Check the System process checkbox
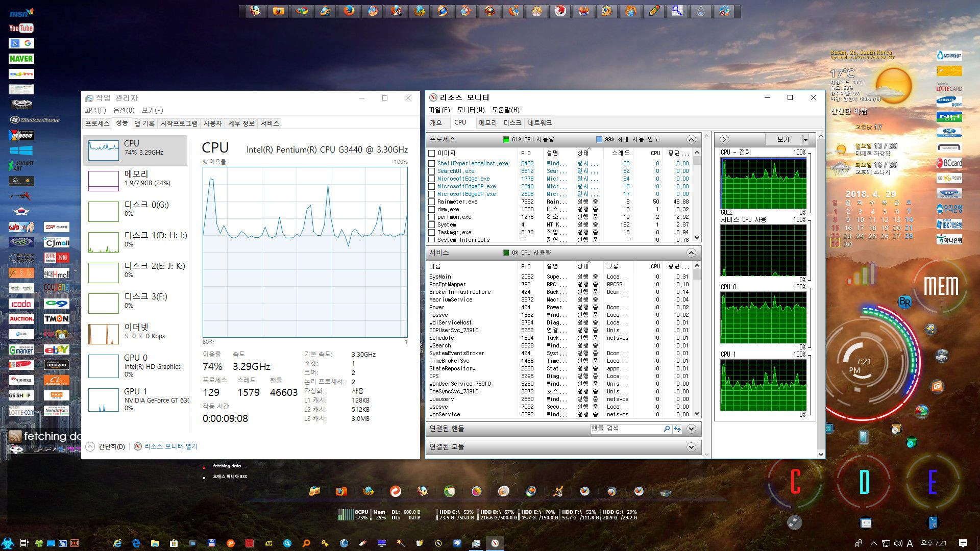 point(432,225)
